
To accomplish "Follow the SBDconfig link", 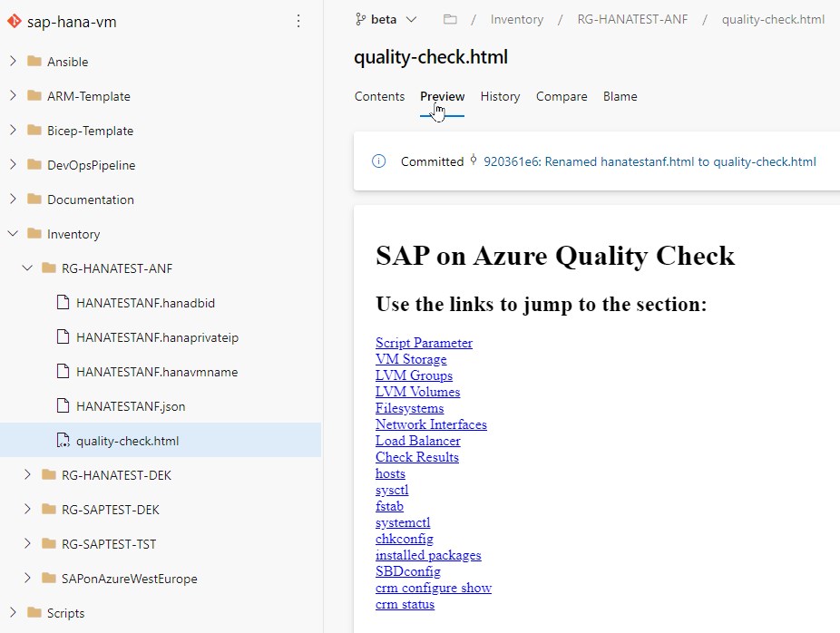I will click(407, 571).
